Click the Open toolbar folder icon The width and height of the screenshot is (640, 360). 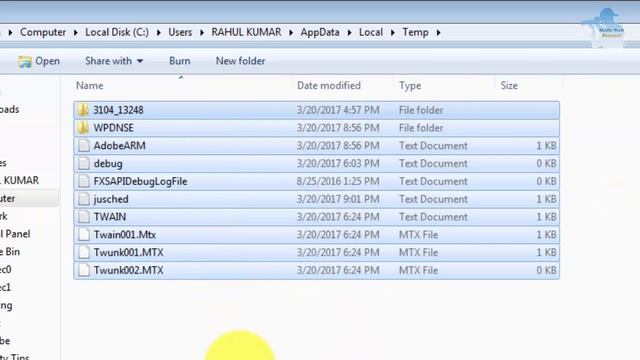24,61
